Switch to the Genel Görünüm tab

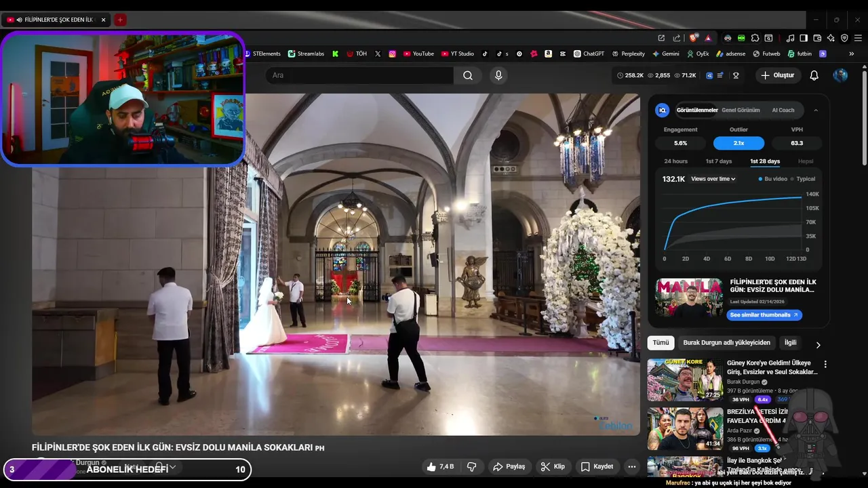coord(741,110)
